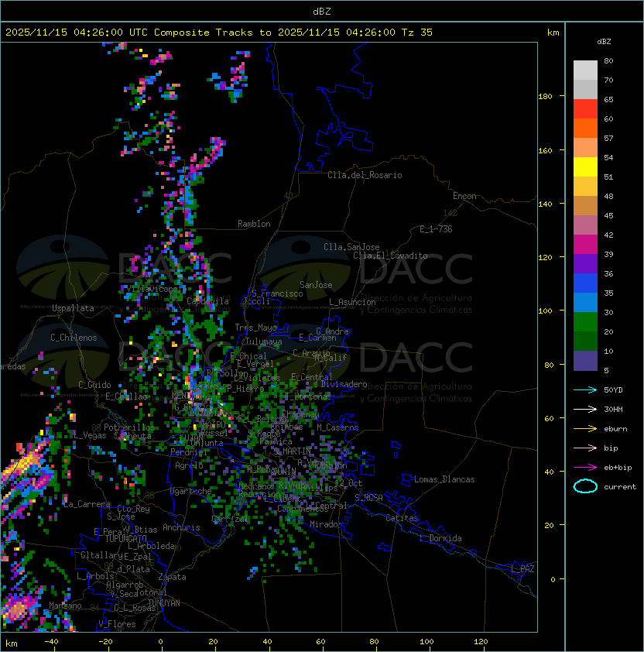Click the red 65 dBZ legend swatch
This screenshot has height=652, width=644.
click(x=585, y=108)
